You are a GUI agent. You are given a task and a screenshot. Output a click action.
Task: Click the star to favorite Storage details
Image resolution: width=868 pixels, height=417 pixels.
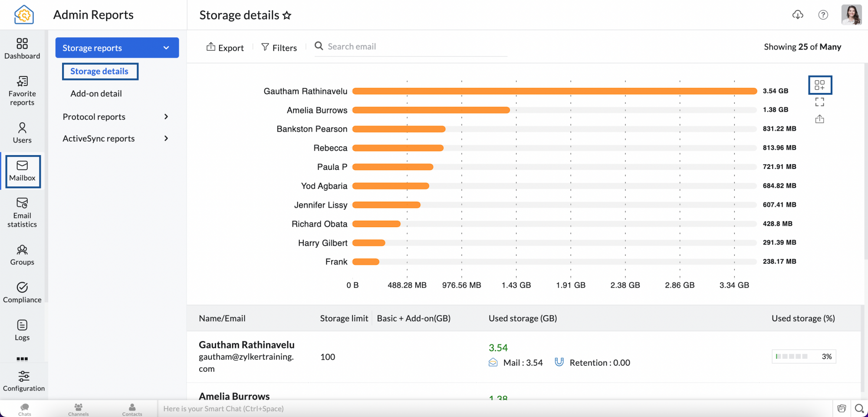point(287,16)
